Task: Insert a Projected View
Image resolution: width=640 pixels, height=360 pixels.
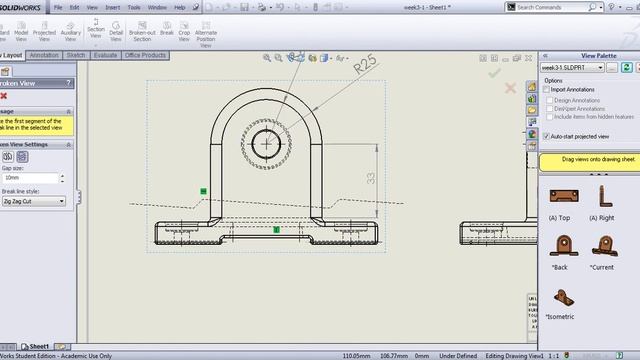Action: tap(44, 31)
